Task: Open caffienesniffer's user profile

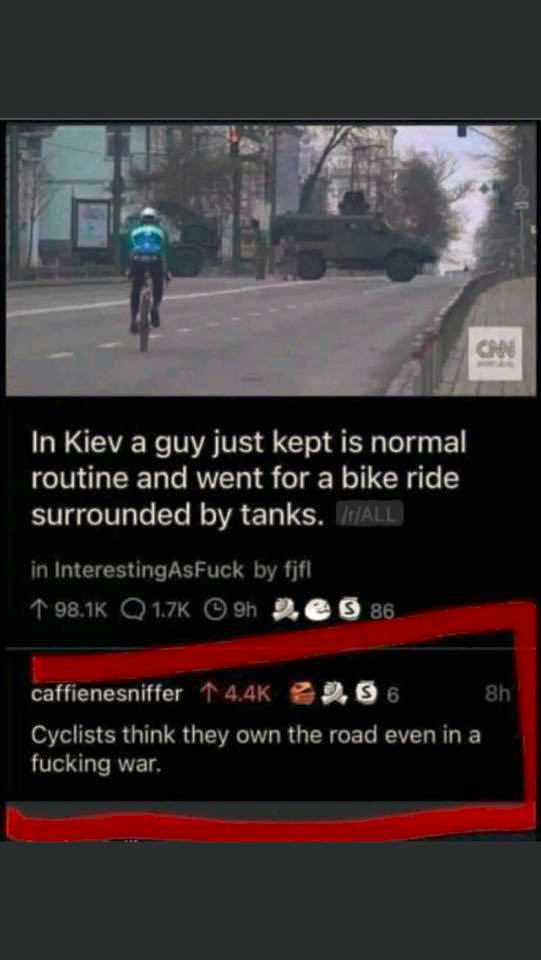Action: [x=106, y=694]
